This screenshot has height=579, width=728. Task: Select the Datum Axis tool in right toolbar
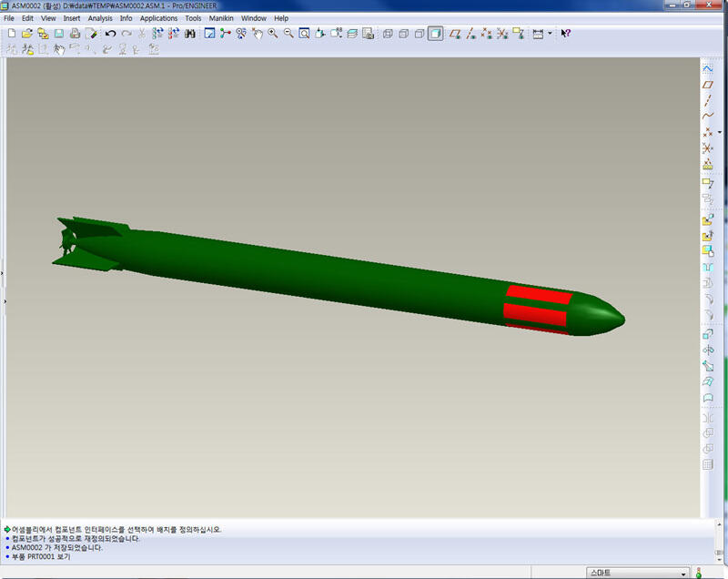(708, 100)
